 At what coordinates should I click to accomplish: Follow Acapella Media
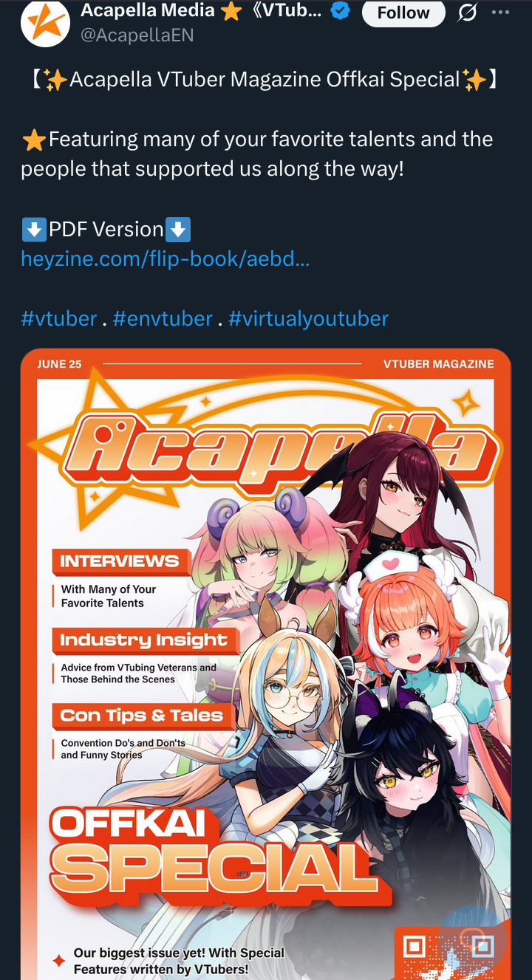click(x=403, y=13)
